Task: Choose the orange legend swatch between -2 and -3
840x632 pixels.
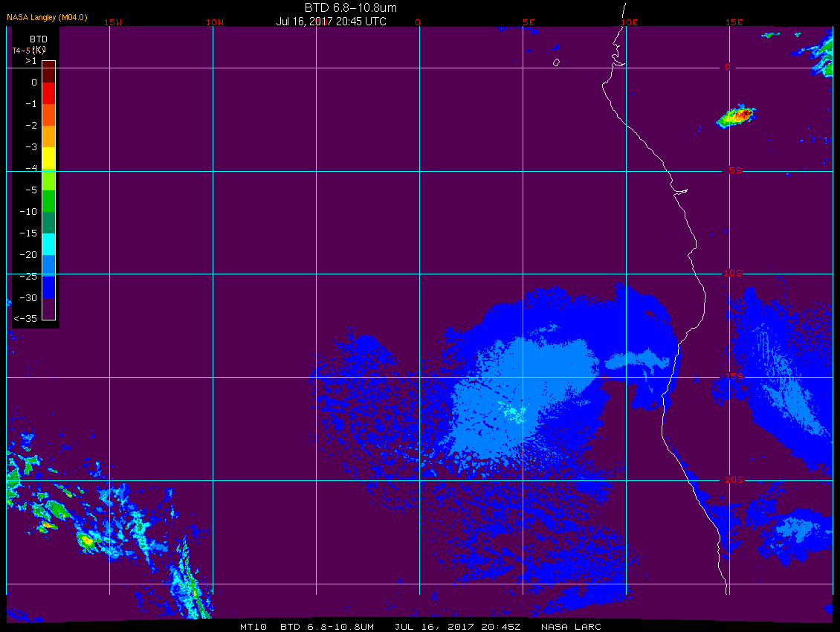Action: (49, 136)
